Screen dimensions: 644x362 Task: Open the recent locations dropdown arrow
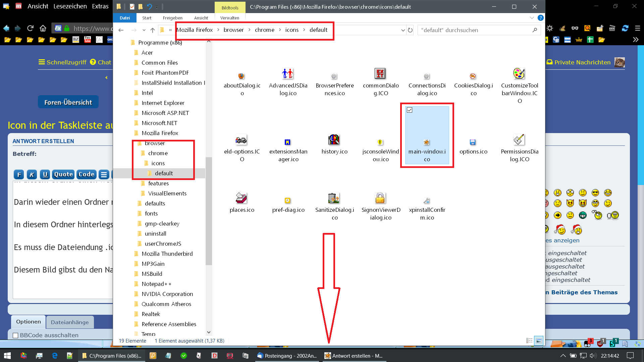pyautogui.click(x=144, y=30)
